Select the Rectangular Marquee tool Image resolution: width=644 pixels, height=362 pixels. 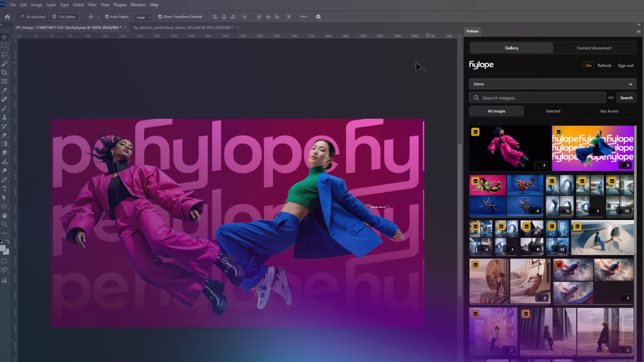point(4,46)
